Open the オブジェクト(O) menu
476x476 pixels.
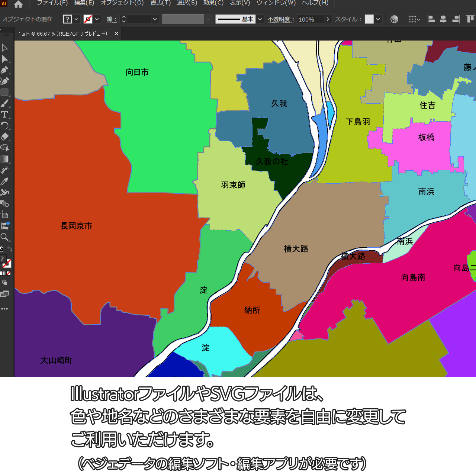(122, 3)
